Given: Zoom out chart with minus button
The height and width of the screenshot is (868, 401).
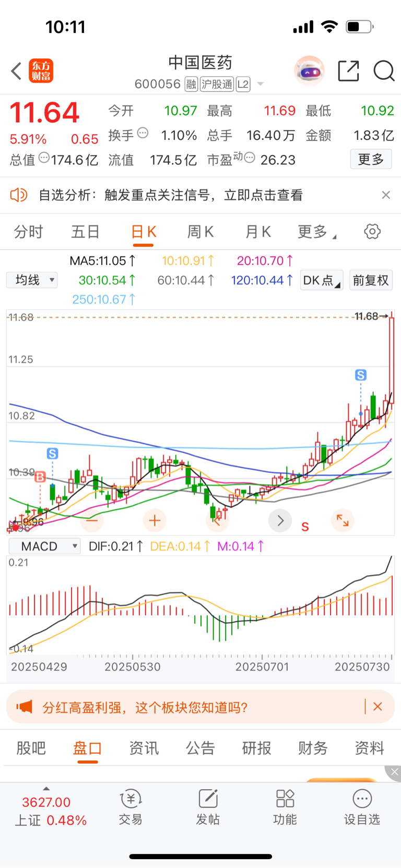Looking at the screenshot, I should coord(92,520).
